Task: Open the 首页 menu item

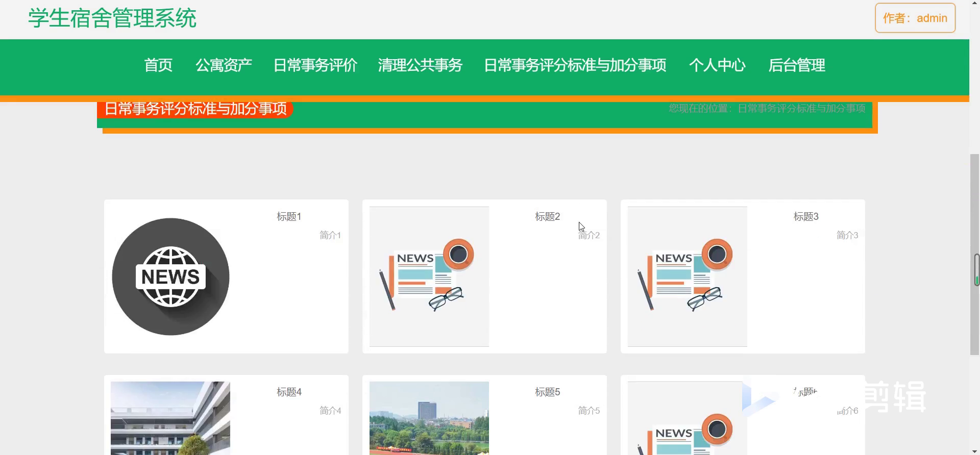Action: pyautogui.click(x=158, y=65)
